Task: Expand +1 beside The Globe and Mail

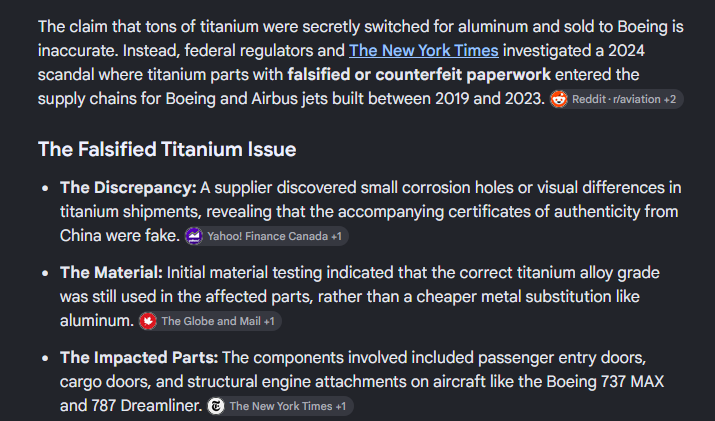Action: (269, 321)
